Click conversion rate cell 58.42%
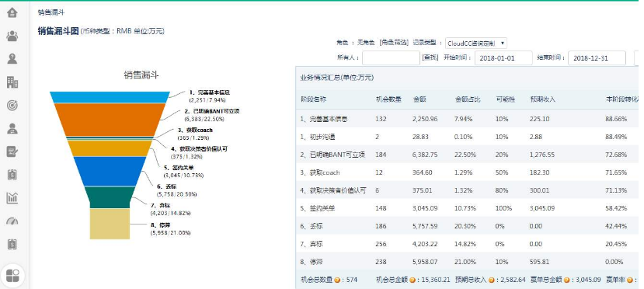644x289 pixels. 616,208
